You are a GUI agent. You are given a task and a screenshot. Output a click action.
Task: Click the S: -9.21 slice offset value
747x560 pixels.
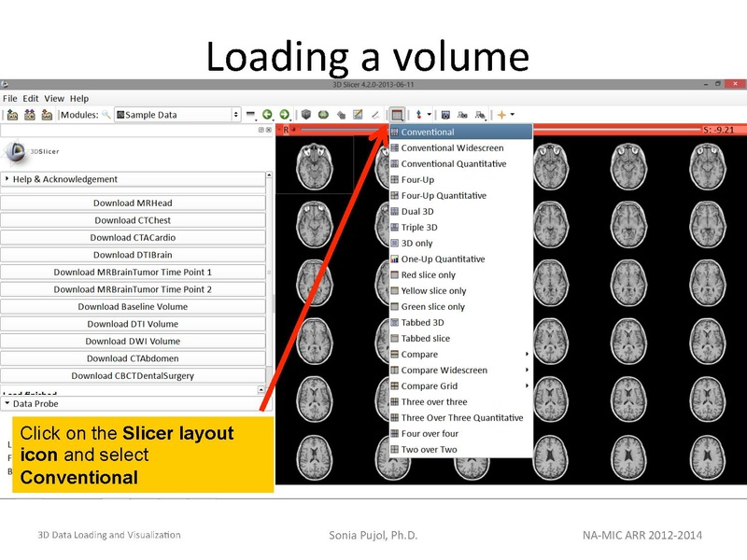click(718, 130)
